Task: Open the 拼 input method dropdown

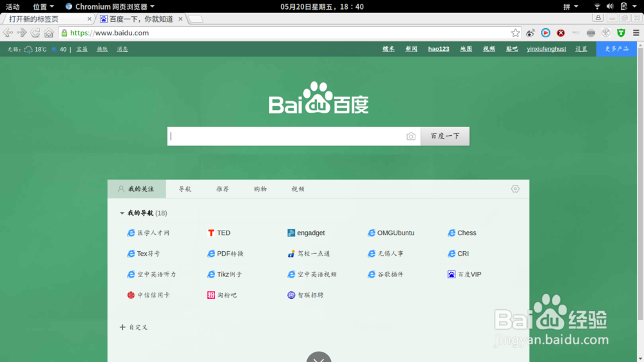Action: tap(571, 6)
